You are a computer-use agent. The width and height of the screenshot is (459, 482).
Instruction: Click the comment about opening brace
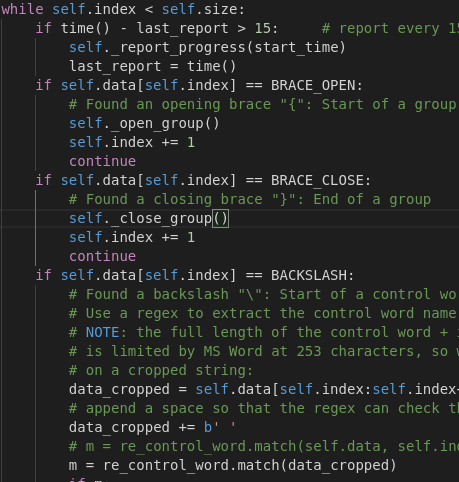(x=263, y=104)
